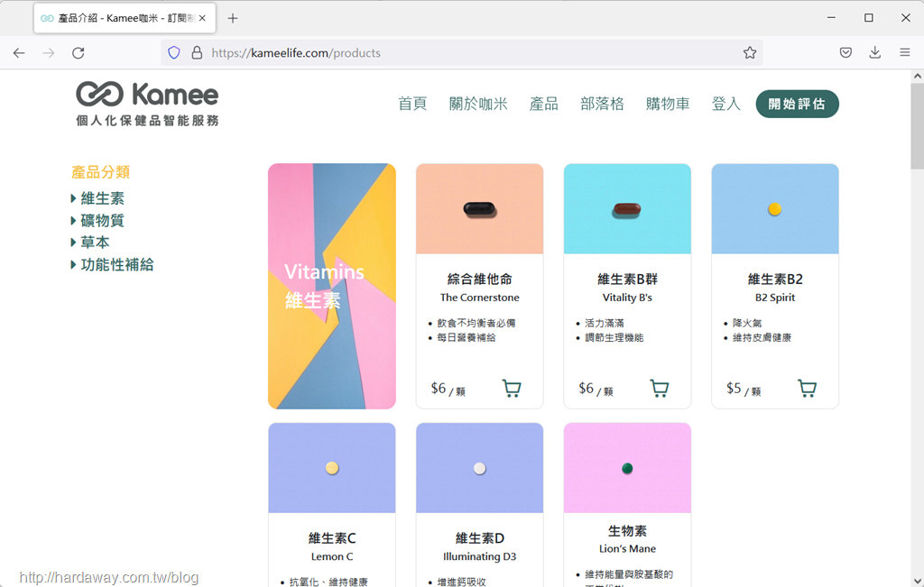Click the scrollbar down arrow
Viewport: 924px width, 587px height.
917,581
